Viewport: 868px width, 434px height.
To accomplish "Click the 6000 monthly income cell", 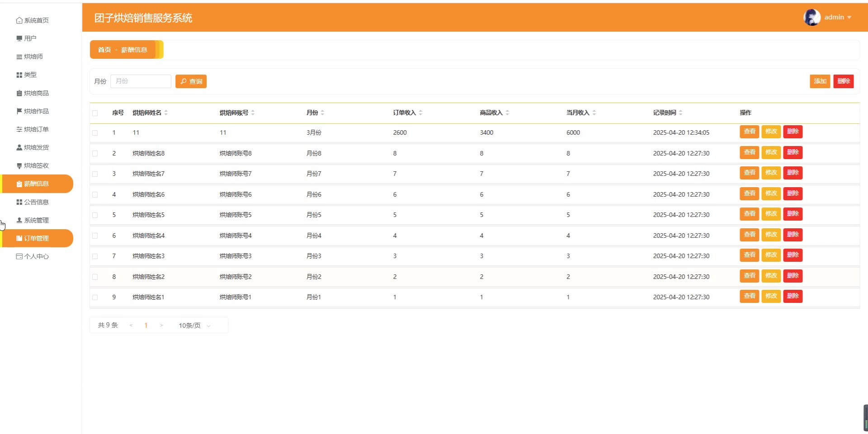I will click(573, 133).
